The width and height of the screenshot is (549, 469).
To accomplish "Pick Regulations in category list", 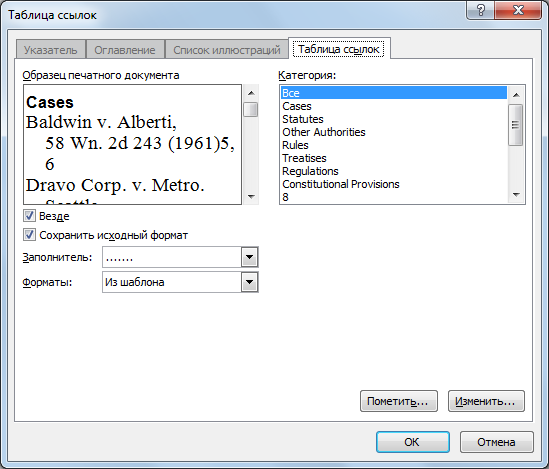I will click(394, 171).
